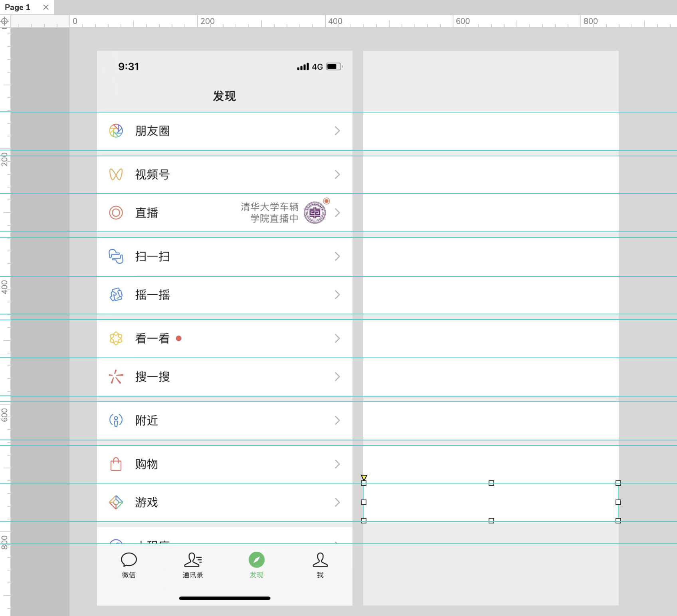Image resolution: width=677 pixels, height=616 pixels.
Task: Click the 微信 tab label
Action: 129,575
